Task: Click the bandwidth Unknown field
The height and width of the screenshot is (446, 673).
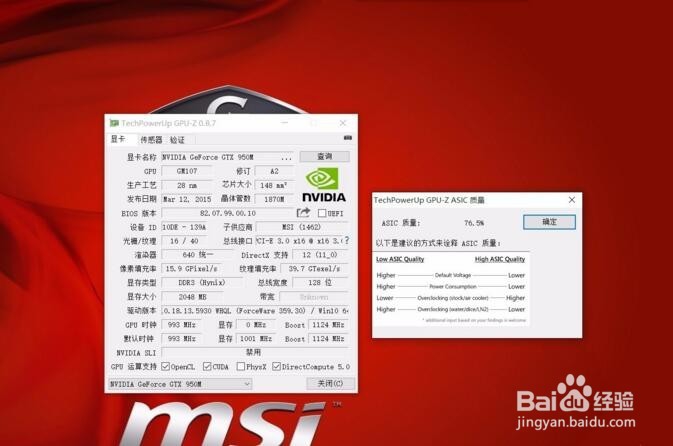Action: tap(314, 297)
